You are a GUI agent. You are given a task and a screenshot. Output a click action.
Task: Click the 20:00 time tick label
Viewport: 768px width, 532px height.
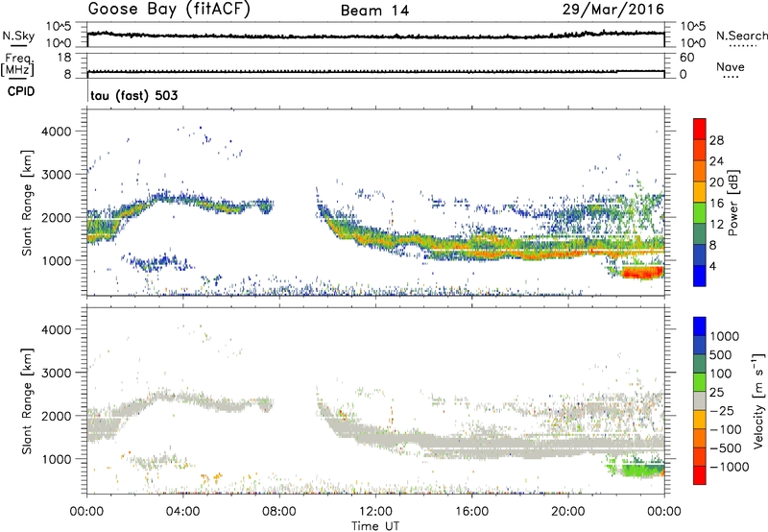567,512
